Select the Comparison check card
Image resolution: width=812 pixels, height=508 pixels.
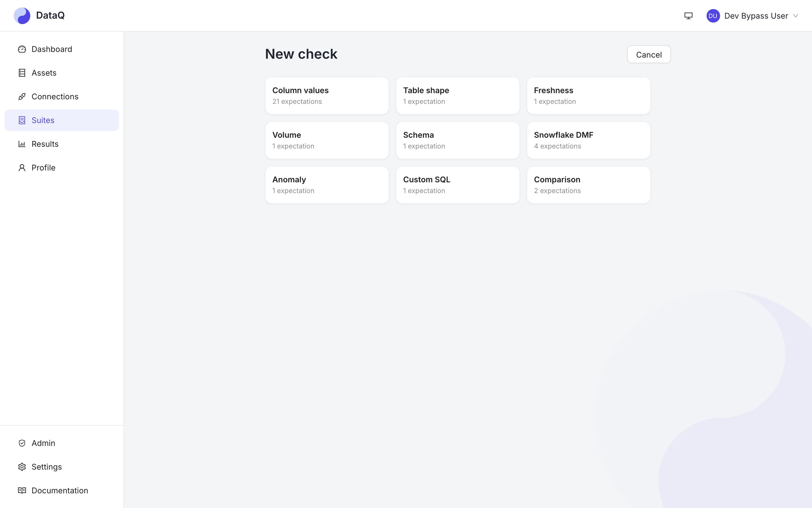click(588, 185)
